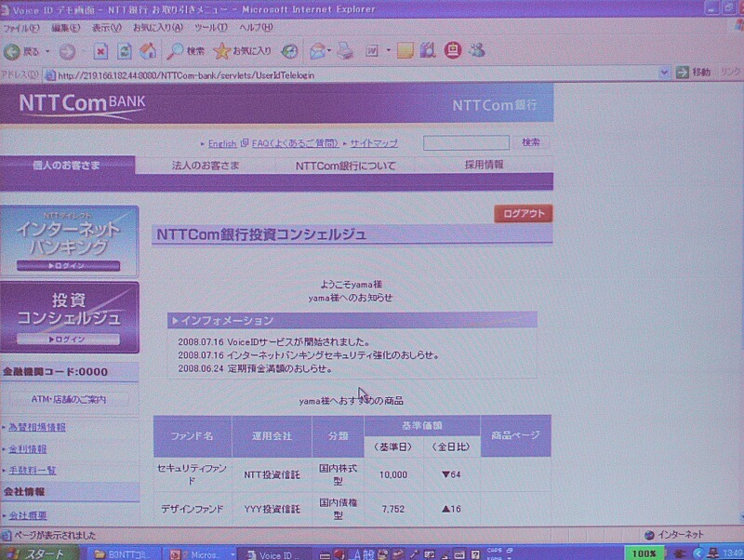
Task: Click the red round toolbar icon
Action: (x=453, y=50)
